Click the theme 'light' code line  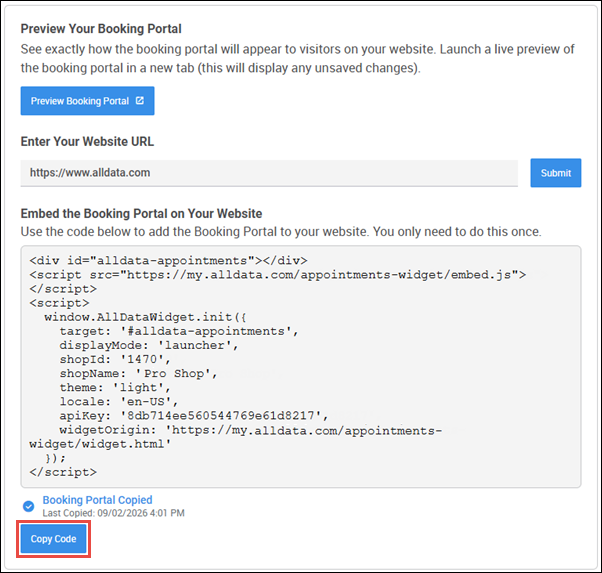pos(115,388)
